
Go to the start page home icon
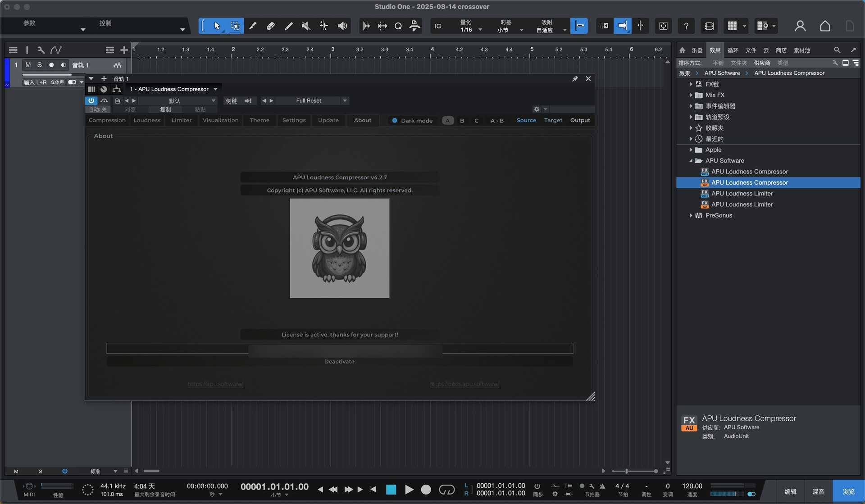[825, 26]
